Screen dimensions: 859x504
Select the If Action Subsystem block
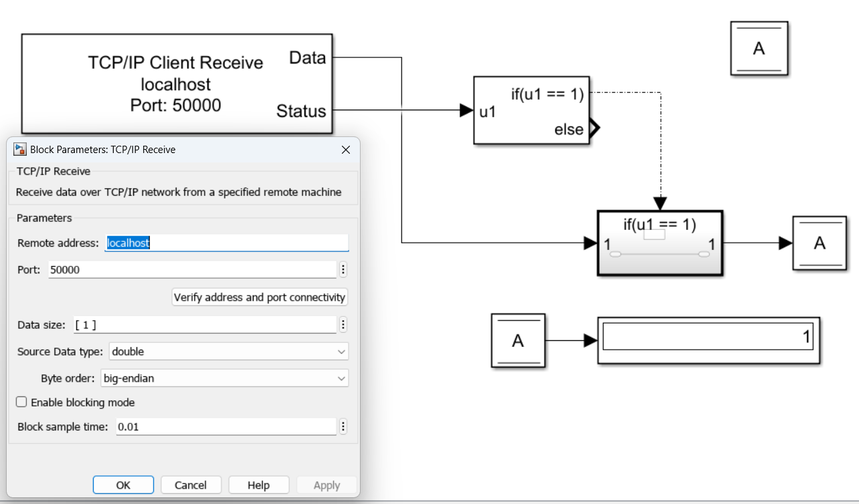click(659, 243)
